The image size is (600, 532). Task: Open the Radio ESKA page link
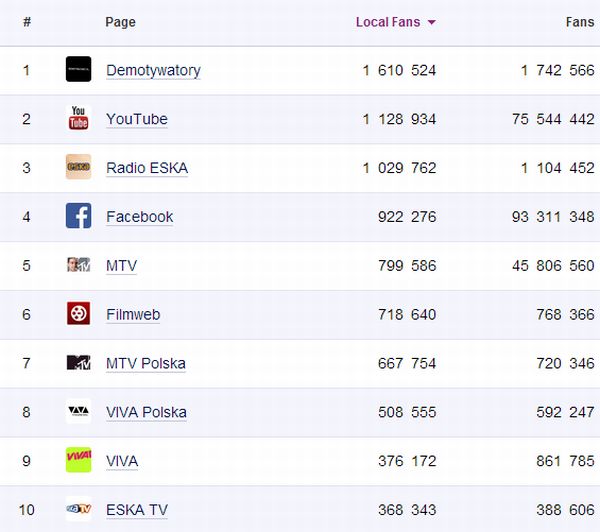point(146,168)
